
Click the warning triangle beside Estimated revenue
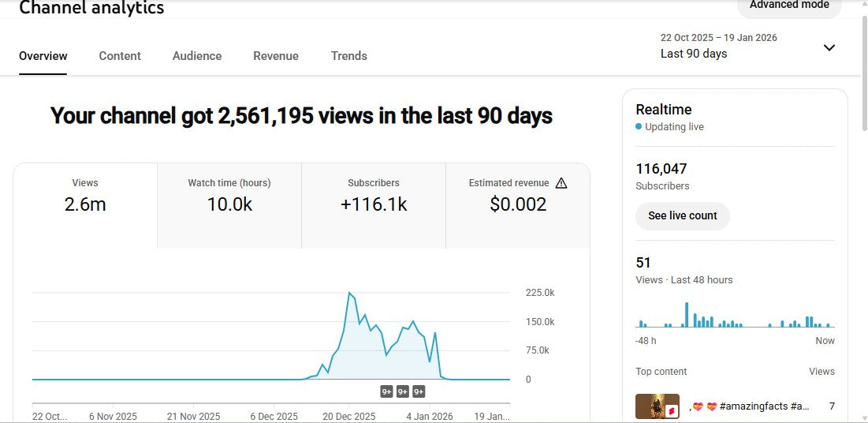point(561,183)
